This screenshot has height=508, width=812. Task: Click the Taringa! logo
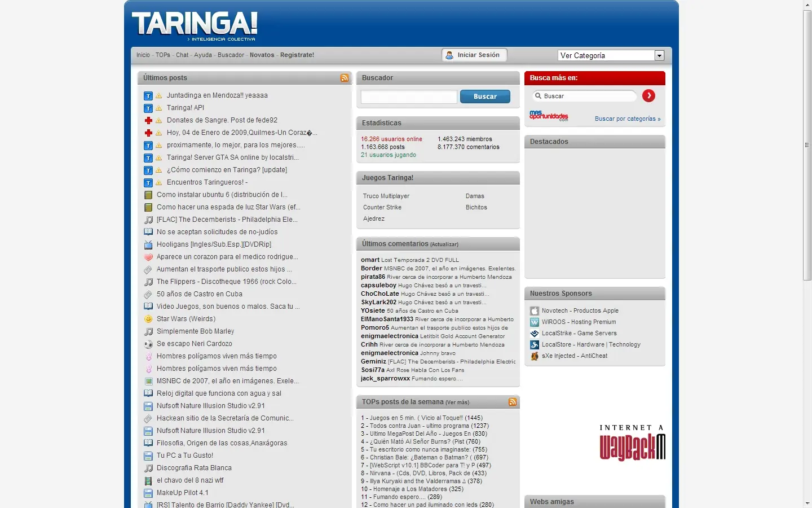pyautogui.click(x=195, y=26)
